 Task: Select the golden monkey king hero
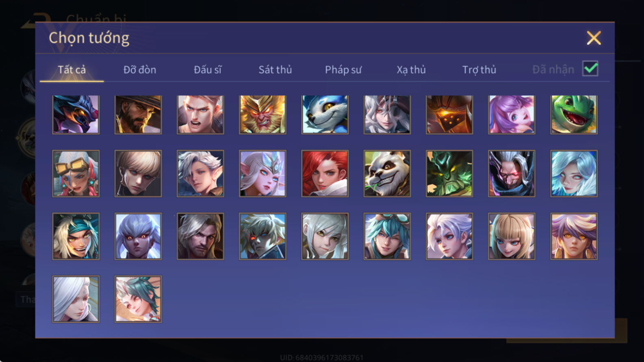[262, 114]
